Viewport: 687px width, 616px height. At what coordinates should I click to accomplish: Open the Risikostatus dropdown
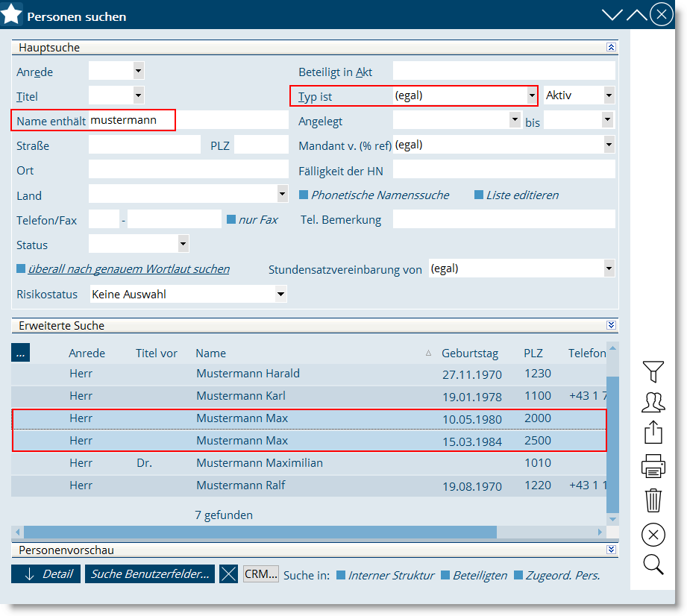click(281, 294)
